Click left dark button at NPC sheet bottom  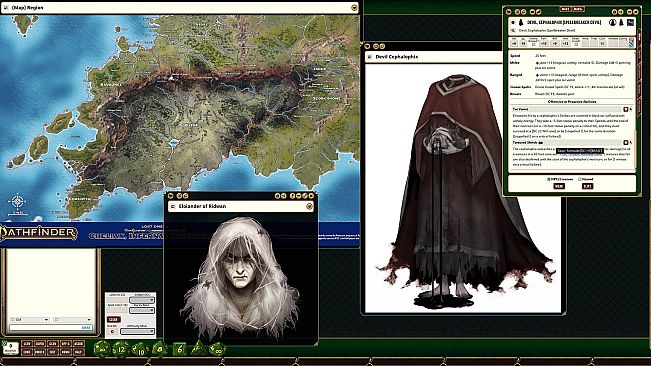click(x=559, y=186)
